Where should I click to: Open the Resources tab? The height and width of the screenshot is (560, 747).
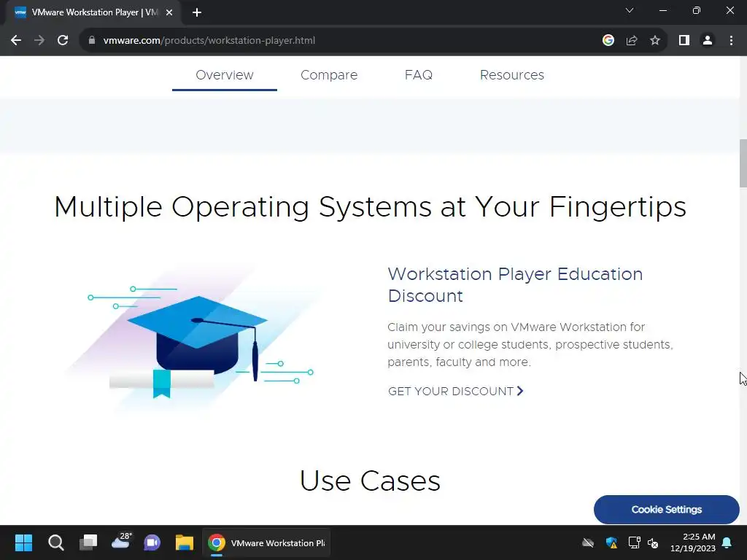511,75
